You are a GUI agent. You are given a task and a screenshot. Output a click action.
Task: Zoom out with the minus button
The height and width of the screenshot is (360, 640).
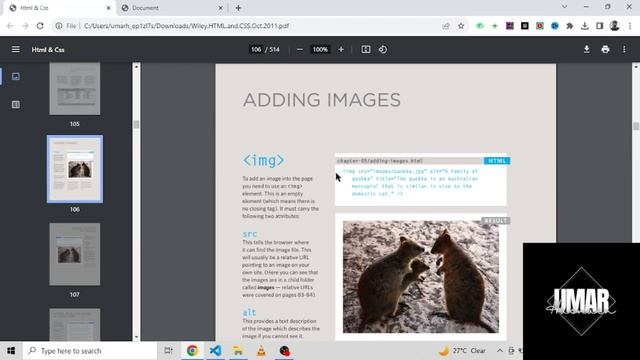point(300,49)
